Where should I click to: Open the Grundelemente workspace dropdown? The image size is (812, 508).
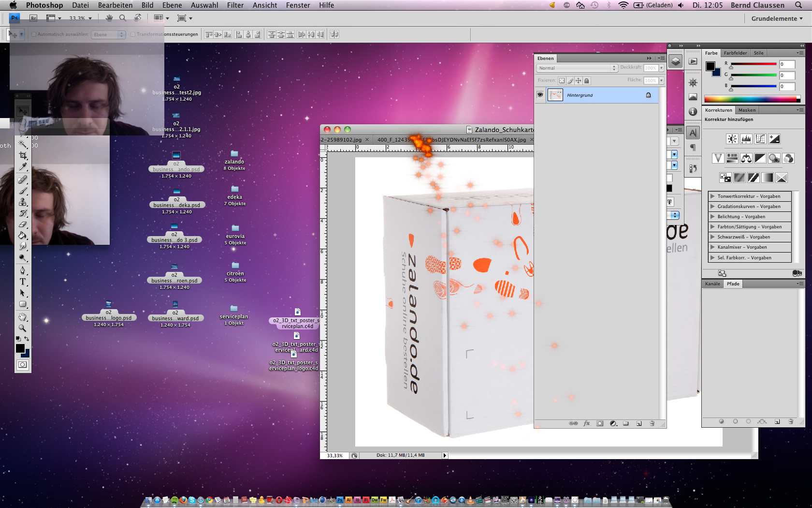pos(777,18)
